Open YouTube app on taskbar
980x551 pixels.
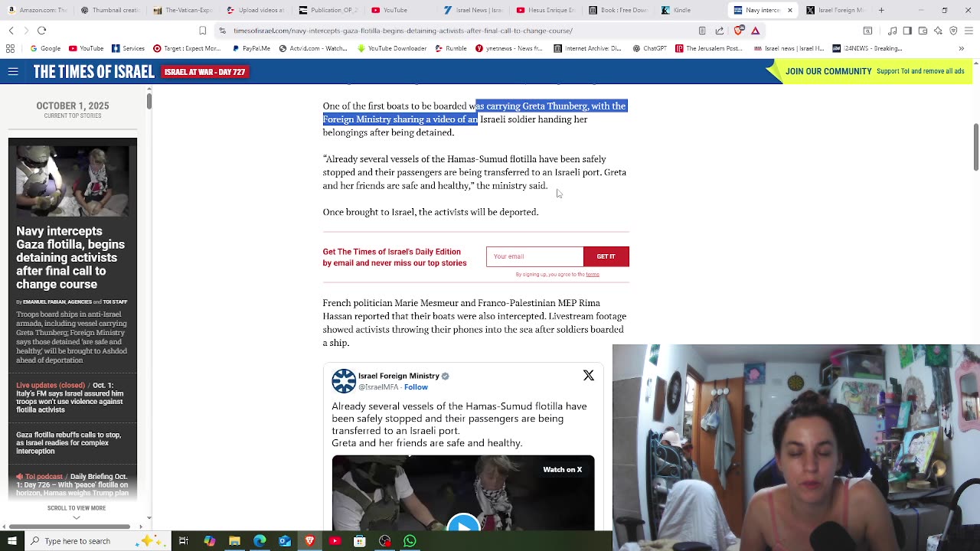[x=335, y=541]
